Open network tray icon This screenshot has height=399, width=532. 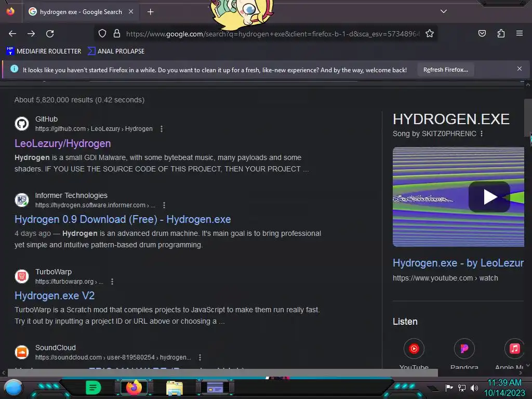pyautogui.click(x=462, y=388)
